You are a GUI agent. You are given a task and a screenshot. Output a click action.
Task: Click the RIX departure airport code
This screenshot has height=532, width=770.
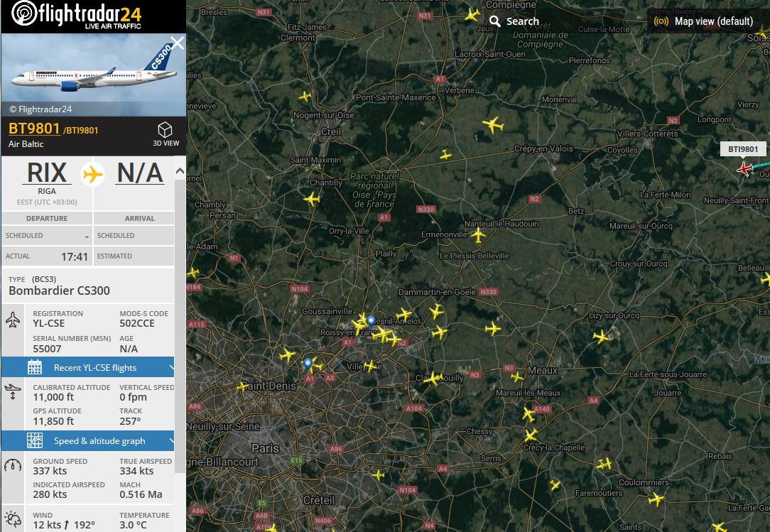pyautogui.click(x=47, y=173)
